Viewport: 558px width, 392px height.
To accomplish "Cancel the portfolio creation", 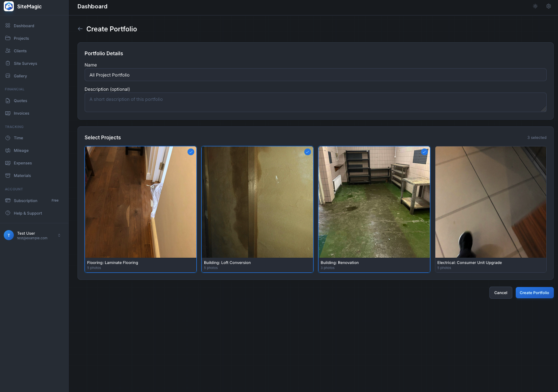I will pos(501,292).
